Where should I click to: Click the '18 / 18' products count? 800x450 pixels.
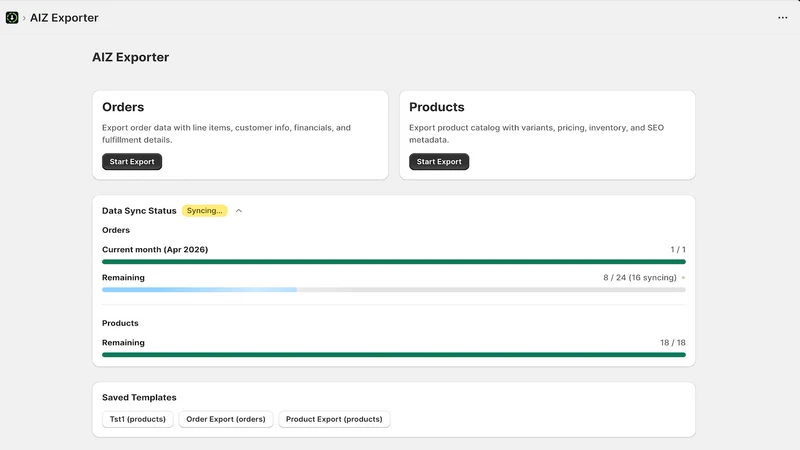coord(673,343)
